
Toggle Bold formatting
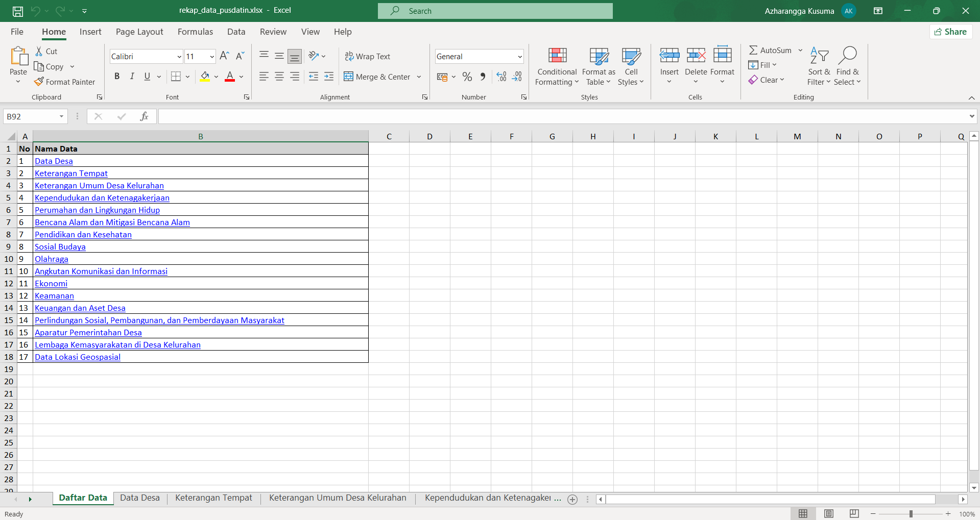(117, 77)
